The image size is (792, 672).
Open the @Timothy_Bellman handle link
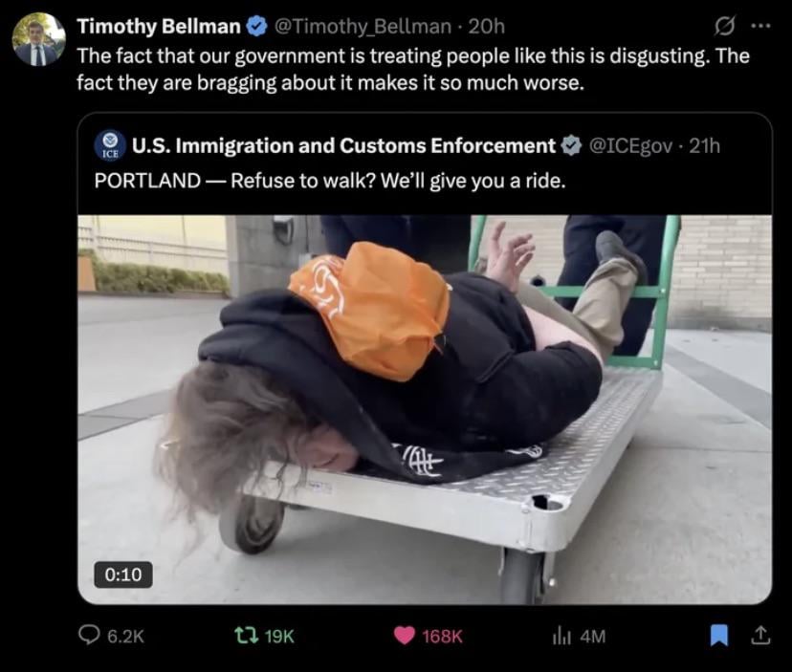pyautogui.click(x=363, y=26)
